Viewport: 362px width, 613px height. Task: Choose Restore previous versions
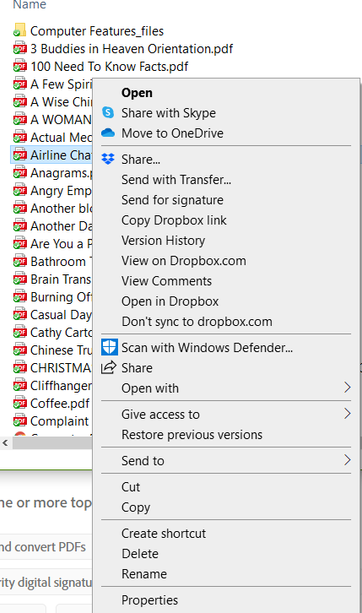pos(192,435)
